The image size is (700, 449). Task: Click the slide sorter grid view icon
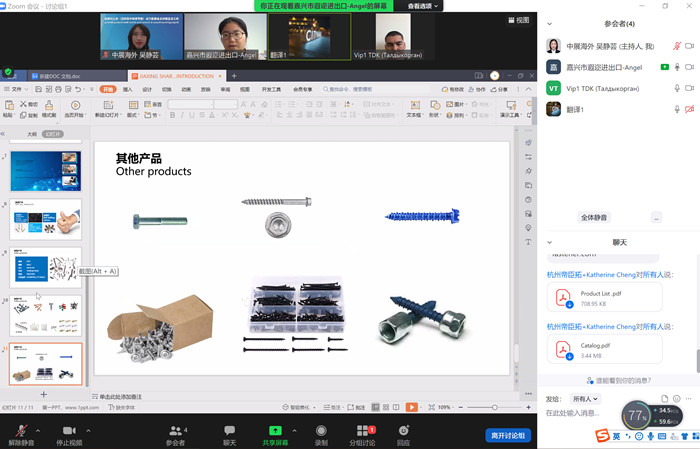386,407
